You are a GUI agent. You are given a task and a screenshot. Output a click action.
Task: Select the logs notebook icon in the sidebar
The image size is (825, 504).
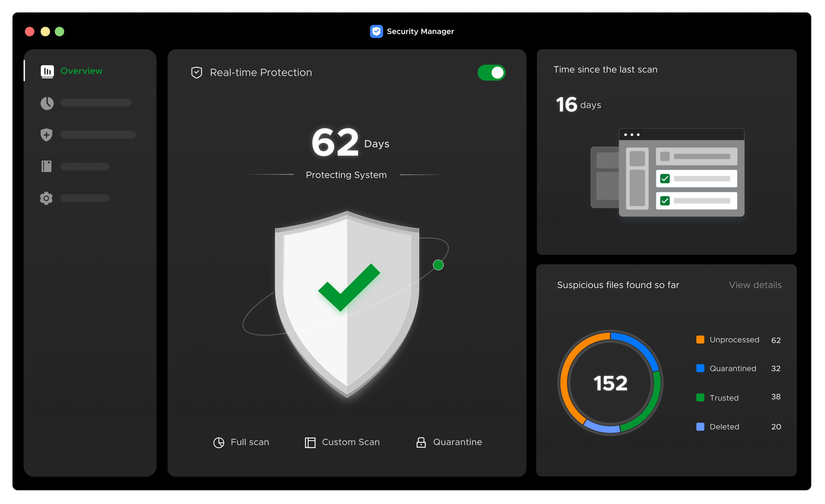[x=46, y=166]
